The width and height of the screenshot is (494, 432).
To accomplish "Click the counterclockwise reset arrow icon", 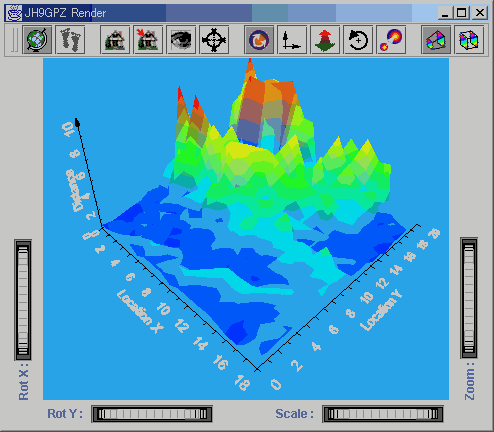I will click(x=358, y=40).
